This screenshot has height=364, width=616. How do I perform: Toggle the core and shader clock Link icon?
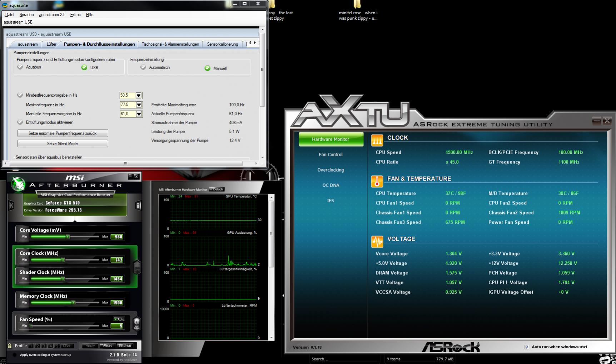[x=136, y=267]
